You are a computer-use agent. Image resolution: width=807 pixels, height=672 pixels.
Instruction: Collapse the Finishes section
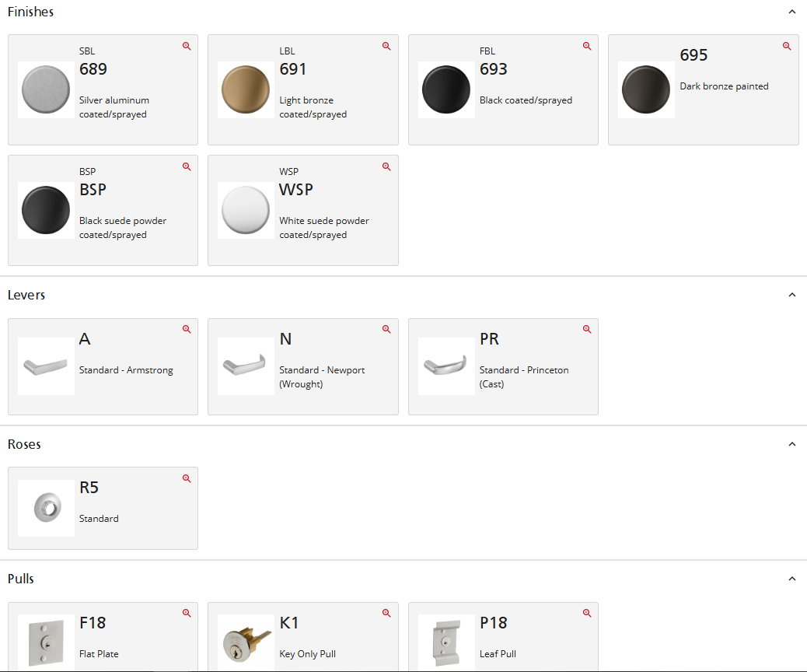point(791,12)
